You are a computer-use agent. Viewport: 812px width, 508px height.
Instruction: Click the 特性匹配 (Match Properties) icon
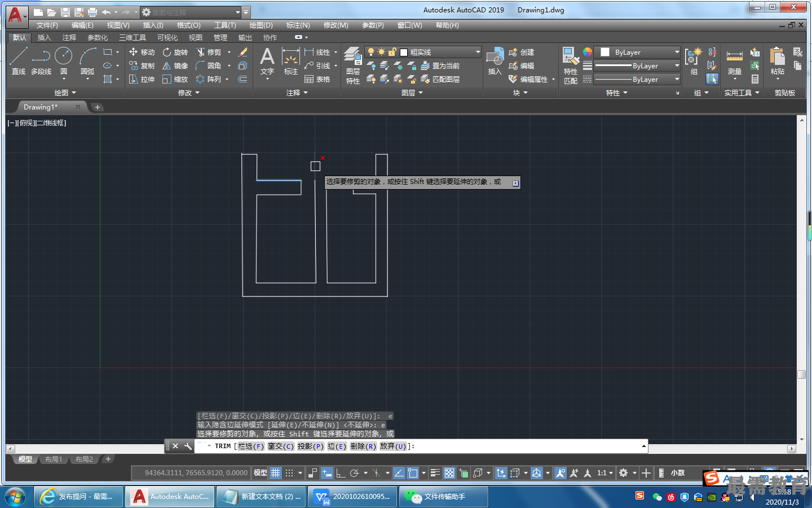[x=571, y=65]
